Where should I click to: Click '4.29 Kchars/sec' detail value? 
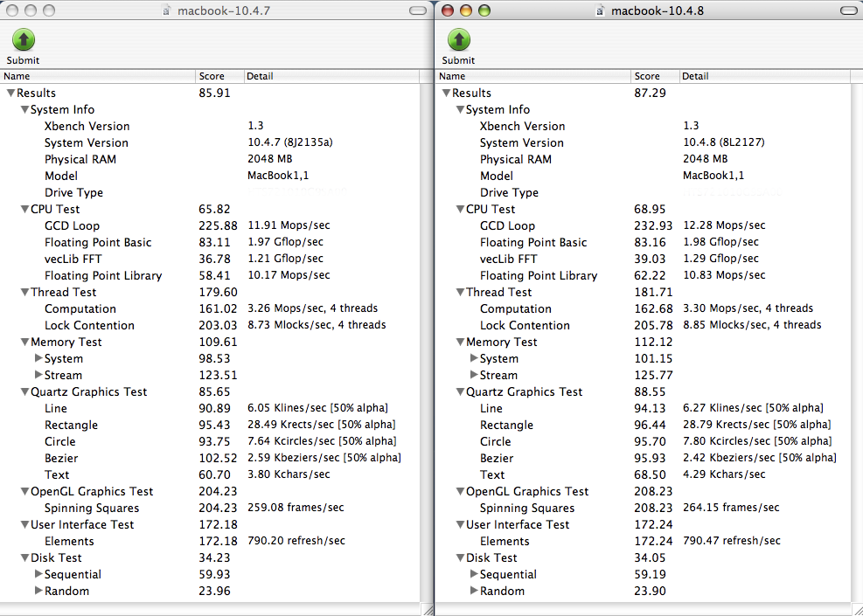point(724,474)
